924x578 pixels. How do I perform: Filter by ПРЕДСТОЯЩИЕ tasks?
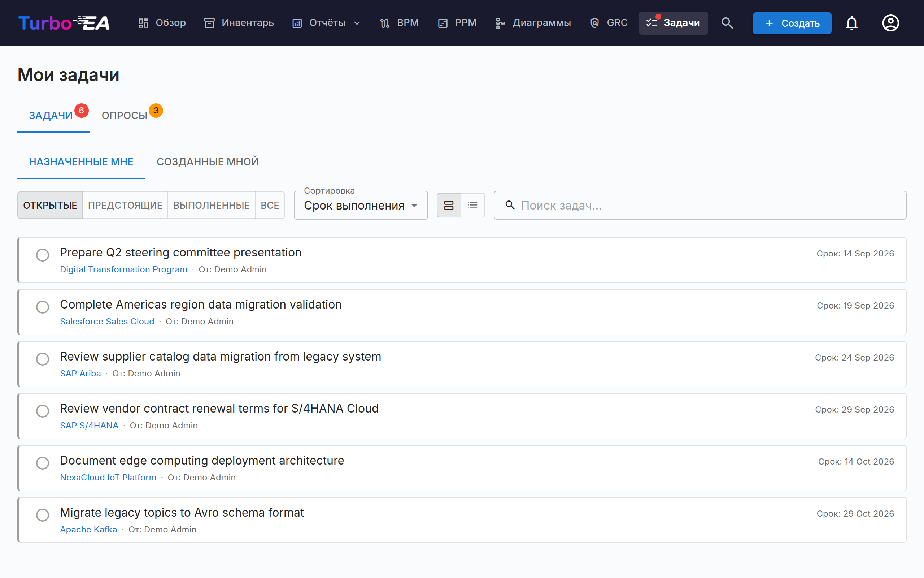click(x=125, y=205)
